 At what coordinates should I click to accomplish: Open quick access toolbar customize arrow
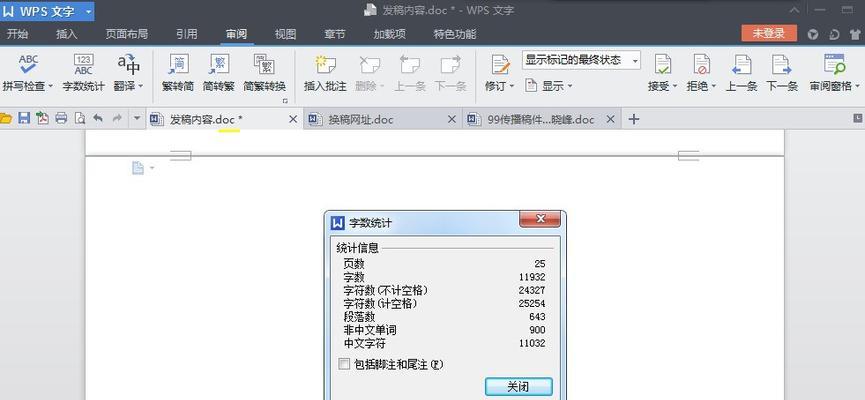coord(137,118)
